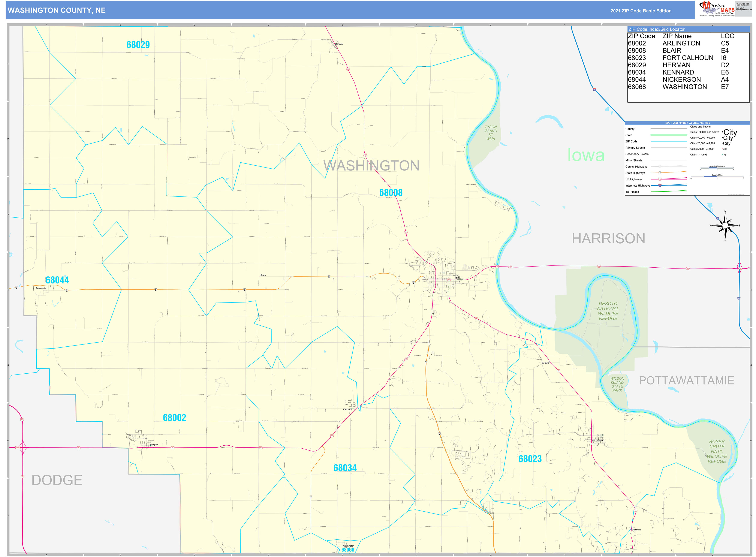Viewport: 756px width, 557px height.
Task: Click the Desoto National Wildlife Refuge label
Action: pyautogui.click(x=608, y=311)
